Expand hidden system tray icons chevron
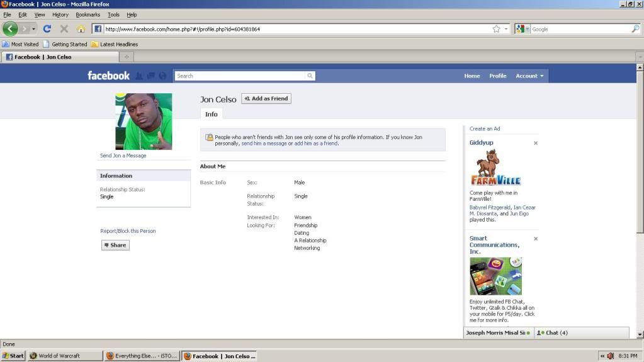The image size is (644, 362). pyautogui.click(x=602, y=356)
